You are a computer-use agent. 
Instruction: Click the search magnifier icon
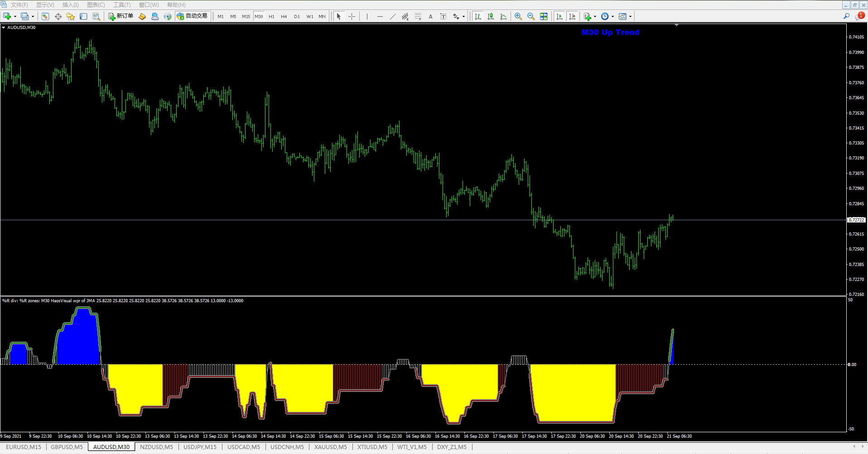coord(846,16)
